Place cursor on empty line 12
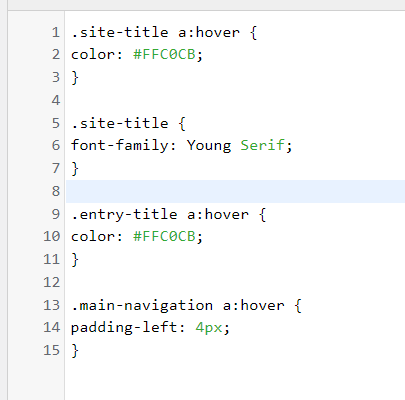405x400 pixels. (235, 282)
